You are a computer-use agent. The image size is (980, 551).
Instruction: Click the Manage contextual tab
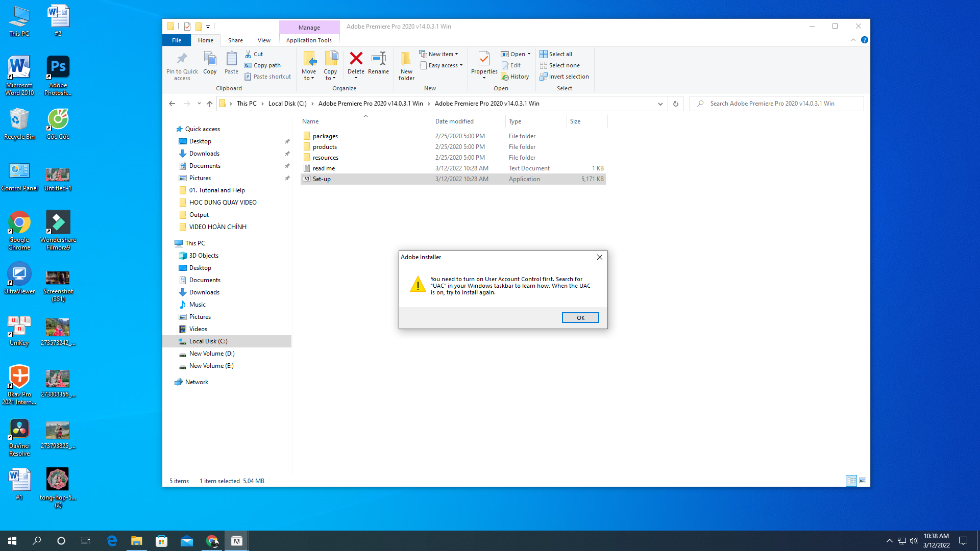pos(309,28)
